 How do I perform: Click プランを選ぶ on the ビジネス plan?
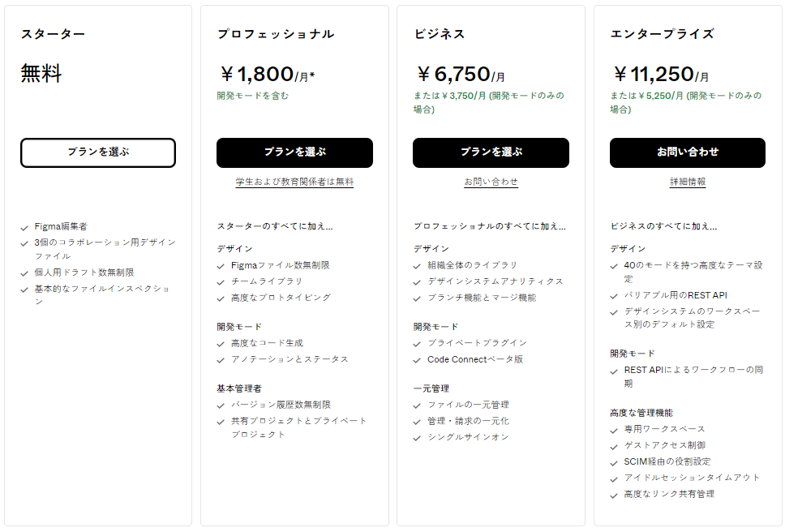click(492, 152)
